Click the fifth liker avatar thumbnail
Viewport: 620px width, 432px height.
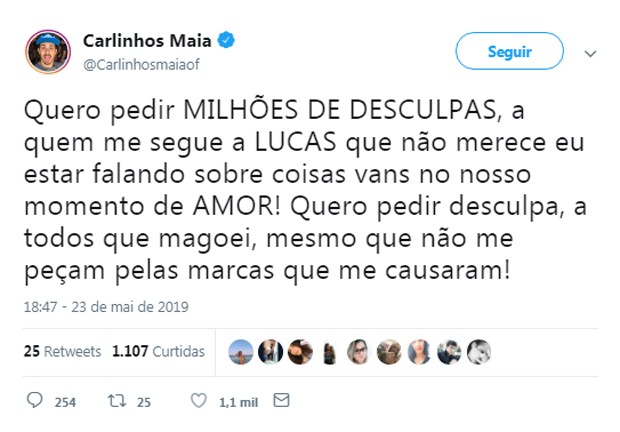coord(359,352)
